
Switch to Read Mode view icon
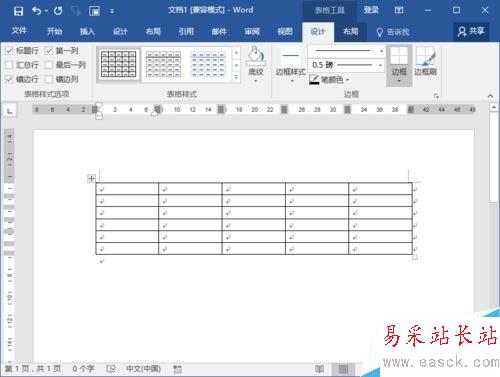click(x=319, y=369)
